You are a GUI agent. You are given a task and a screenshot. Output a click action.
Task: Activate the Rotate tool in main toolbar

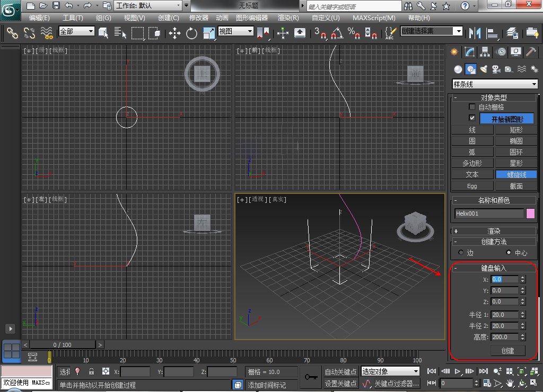[191, 33]
